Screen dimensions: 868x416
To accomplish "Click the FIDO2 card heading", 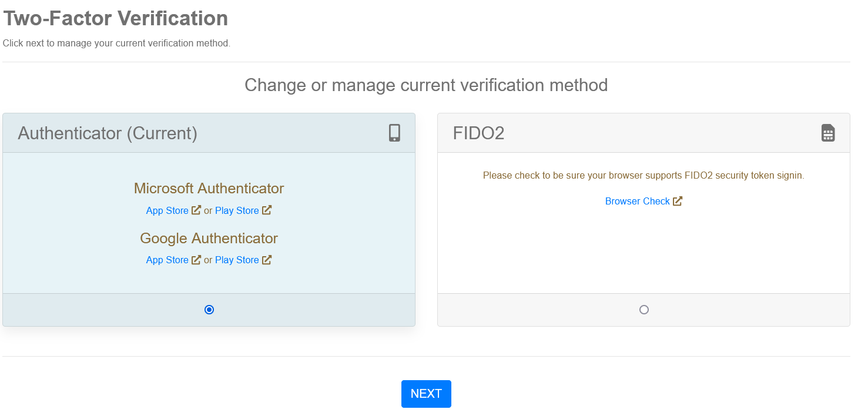I will point(478,133).
